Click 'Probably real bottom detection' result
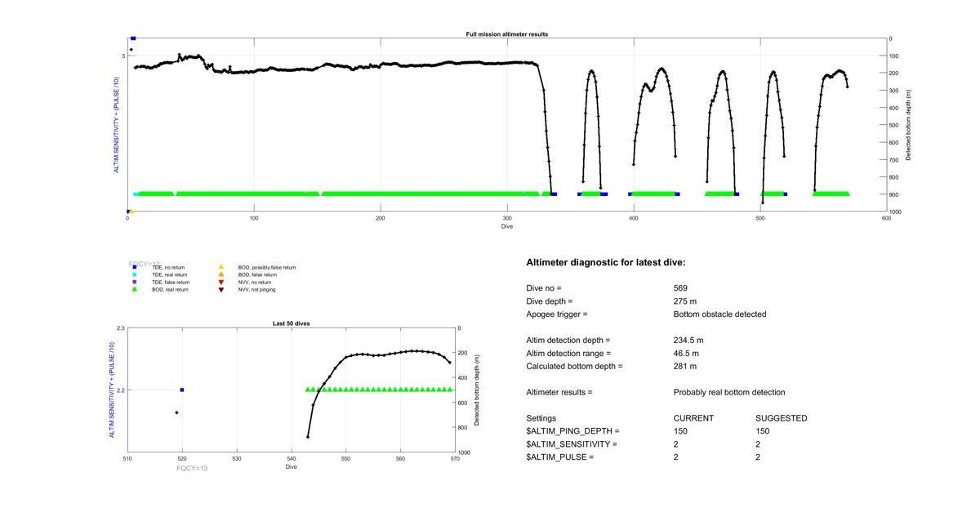Image resolution: width=980 pixels, height=508 pixels. pos(729,393)
